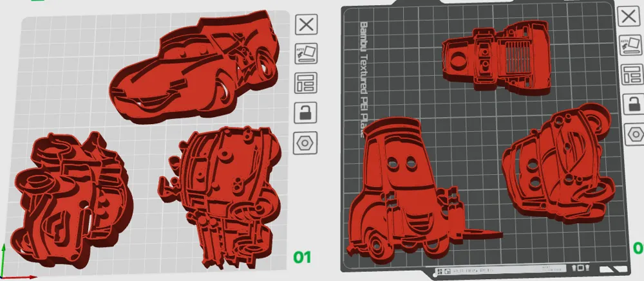Click the green plate number on dark plate
Viewport: 644px width, 281px height.
point(638,248)
